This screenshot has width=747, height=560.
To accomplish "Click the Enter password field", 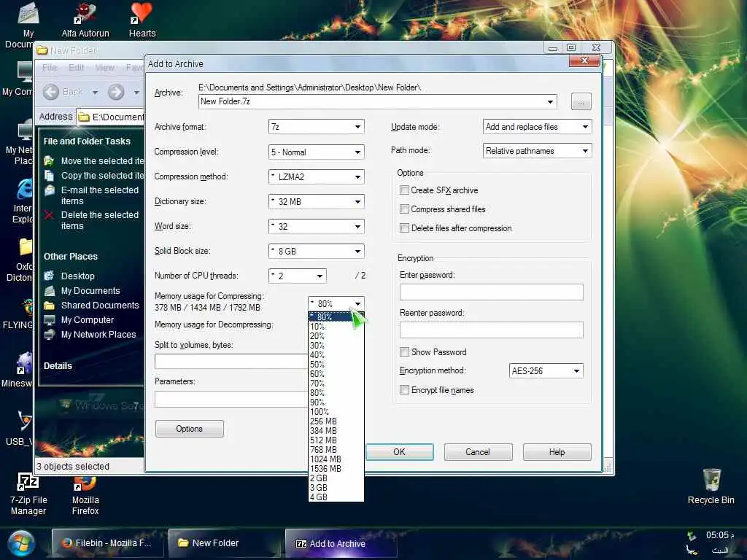I will (491, 292).
